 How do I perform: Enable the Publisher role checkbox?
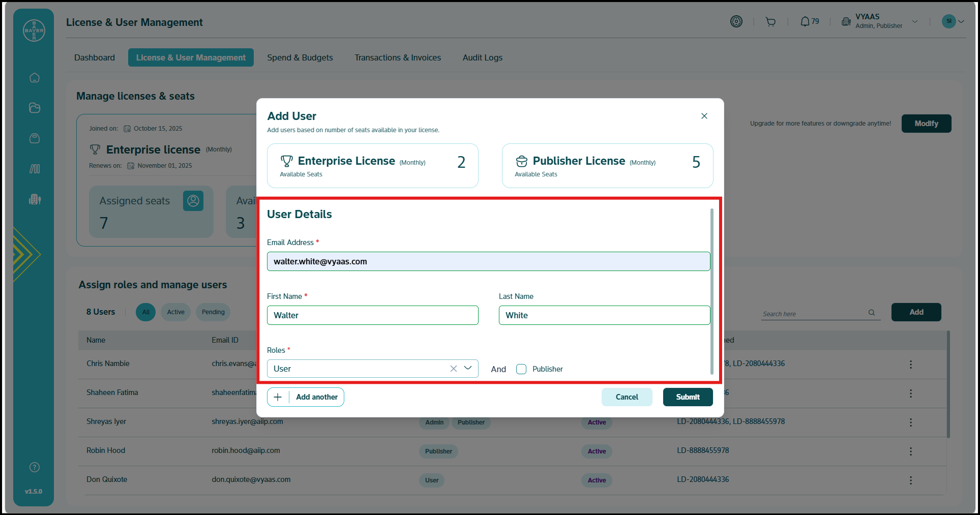coord(521,369)
